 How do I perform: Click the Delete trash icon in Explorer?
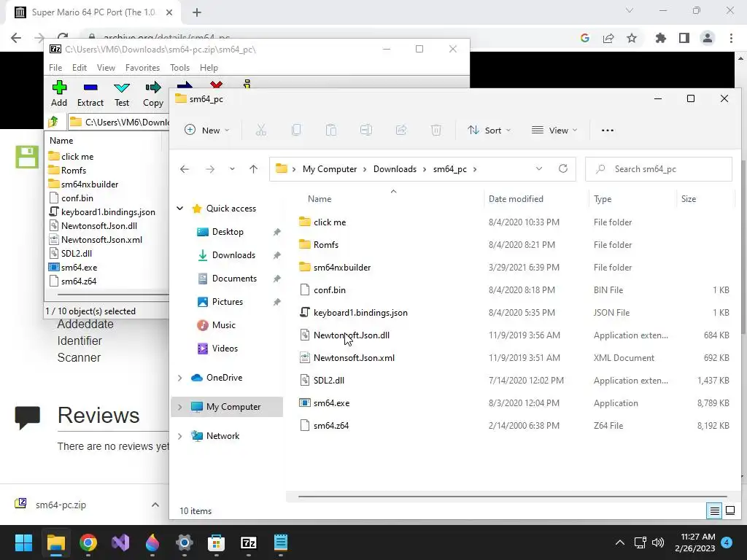tap(436, 130)
